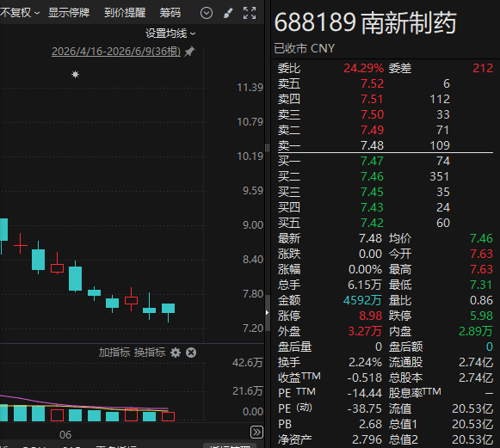Toggle fullscreen chart icon
The width and height of the screenshot is (500, 448).
pos(250,13)
